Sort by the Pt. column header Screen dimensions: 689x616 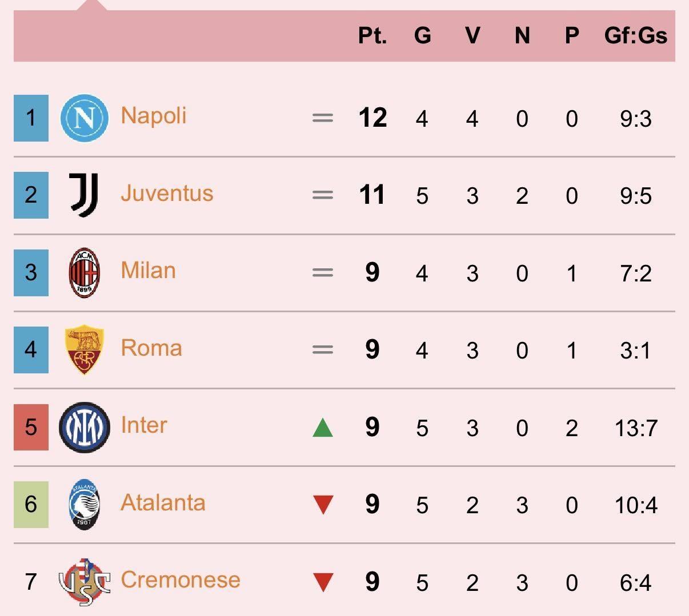[372, 35]
